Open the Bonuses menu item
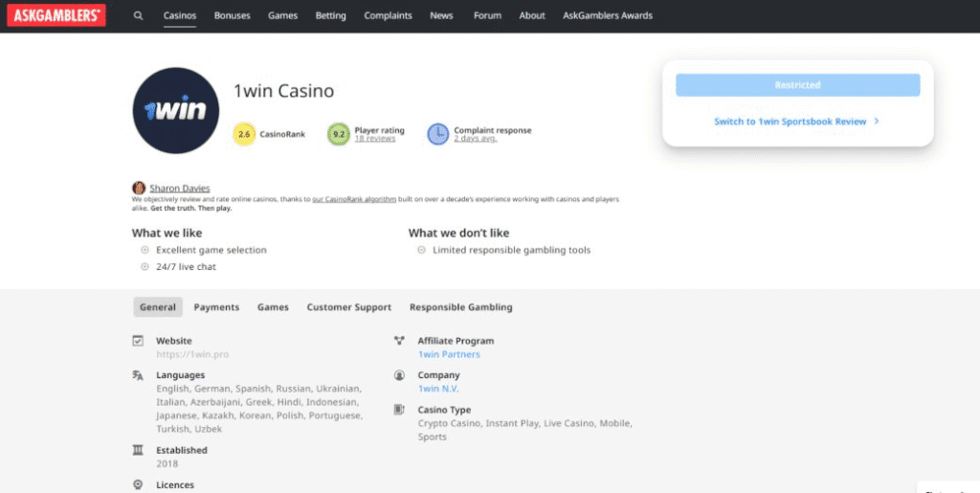 tap(232, 16)
